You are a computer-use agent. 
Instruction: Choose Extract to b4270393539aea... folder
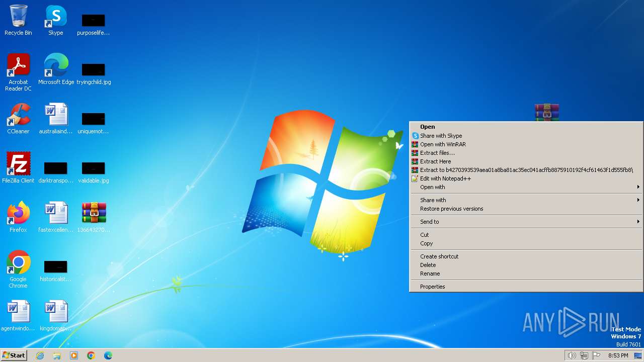point(526,170)
